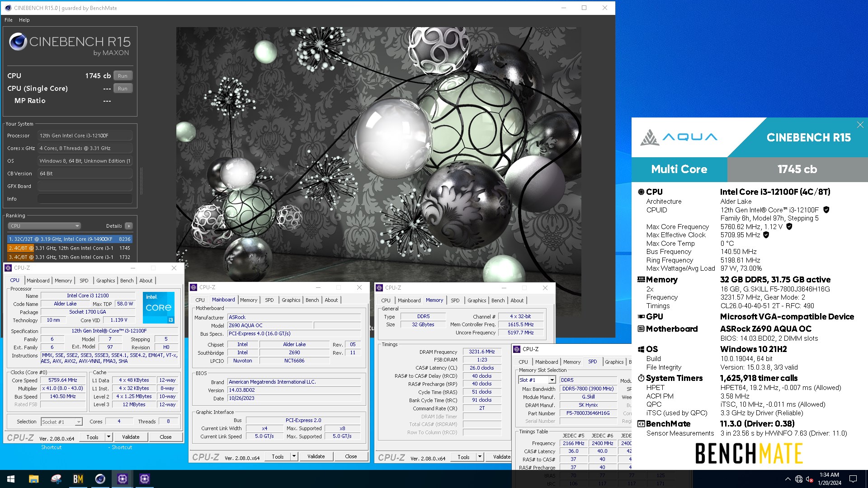The width and height of the screenshot is (868, 488).
Task: Click verified shield next to CPUID
Action: (826, 210)
